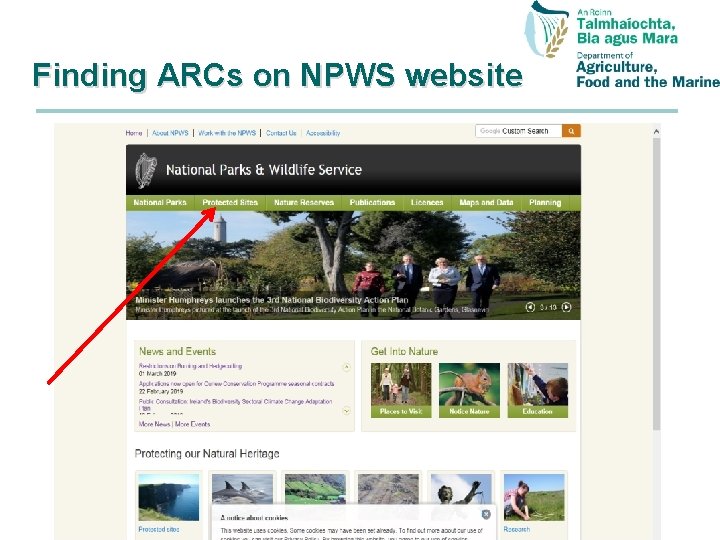Click the More Events link
Viewport: 720px width, 540px height.
tap(192, 424)
